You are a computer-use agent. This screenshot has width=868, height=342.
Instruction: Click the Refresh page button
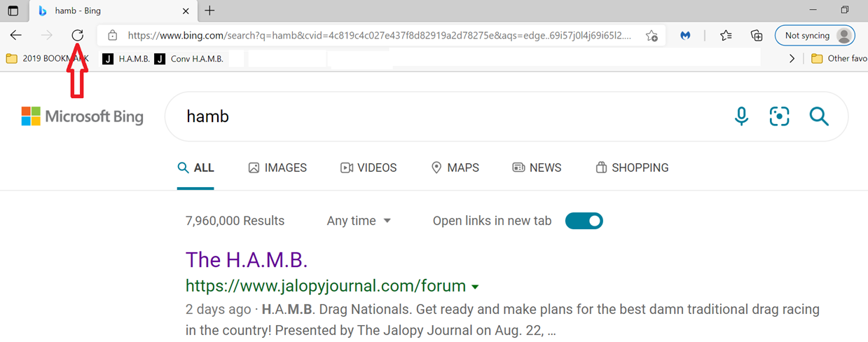point(78,35)
